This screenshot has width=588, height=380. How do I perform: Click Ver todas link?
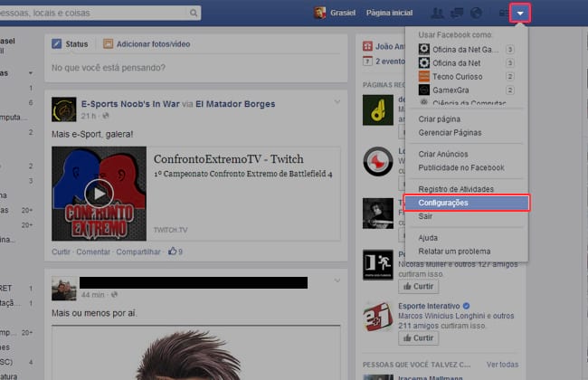(502, 365)
